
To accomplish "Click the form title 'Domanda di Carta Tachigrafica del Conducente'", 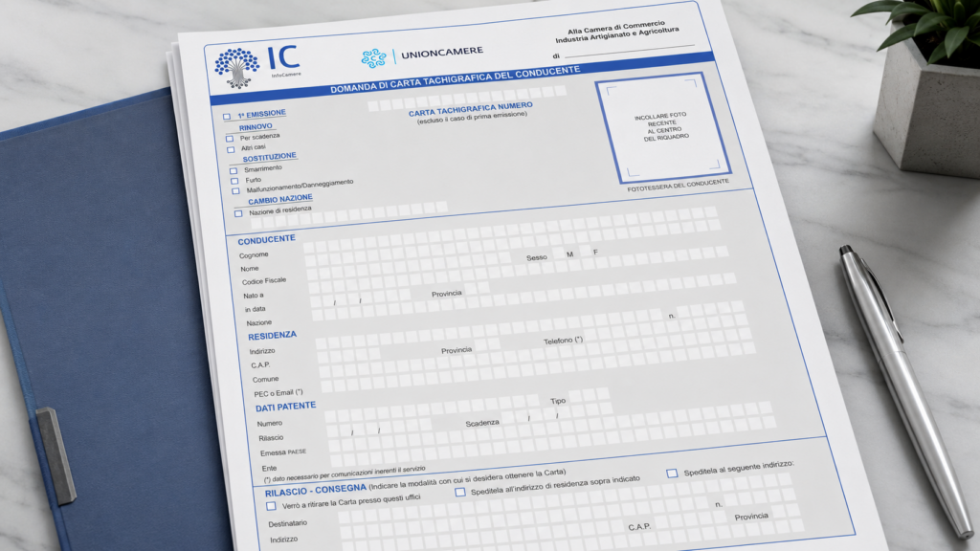I will tap(455, 80).
